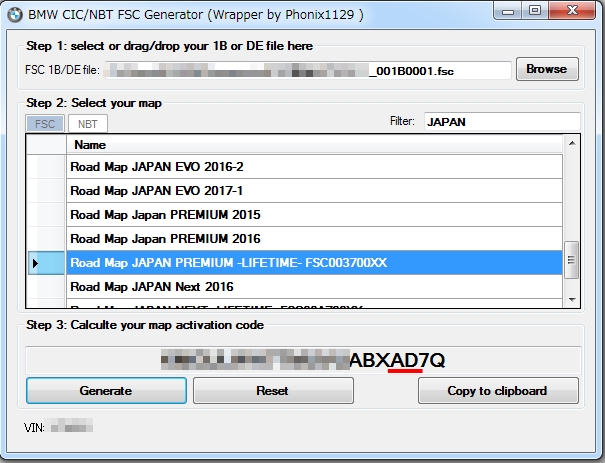Image resolution: width=605 pixels, height=463 pixels.
Task: Click Copy to clipboard button
Action: click(498, 390)
